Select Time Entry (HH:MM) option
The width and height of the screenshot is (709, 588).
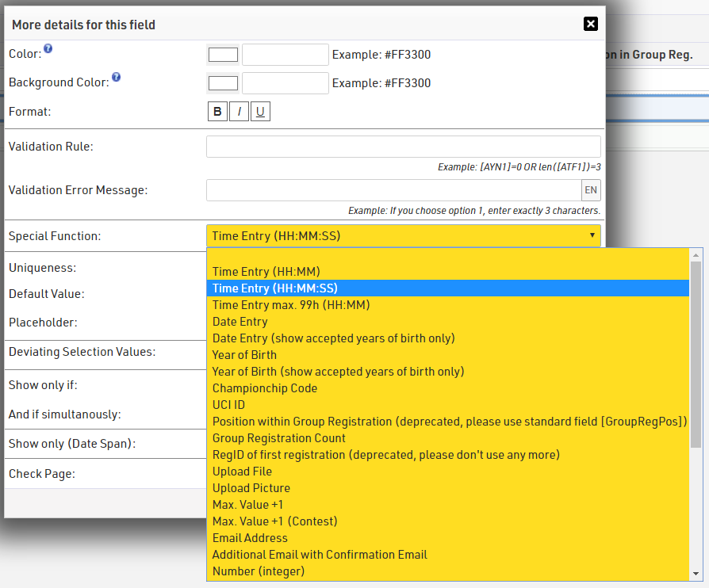(x=266, y=272)
